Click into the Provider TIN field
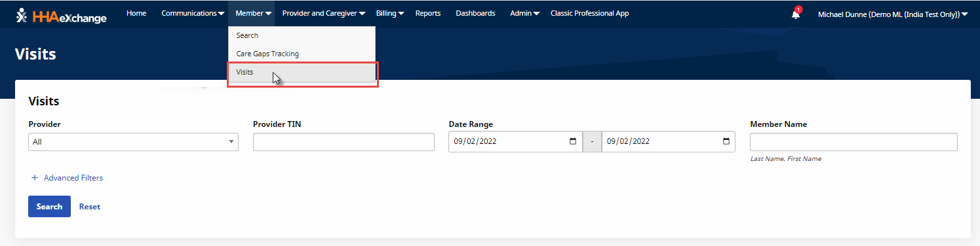980x246 pixels. 343,141
